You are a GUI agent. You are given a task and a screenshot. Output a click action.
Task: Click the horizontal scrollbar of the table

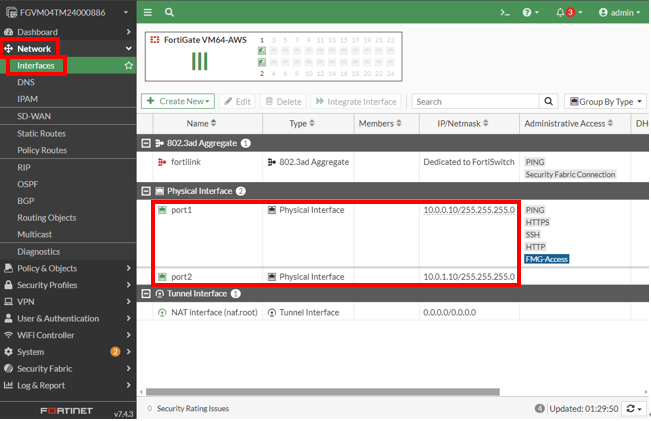click(323, 392)
